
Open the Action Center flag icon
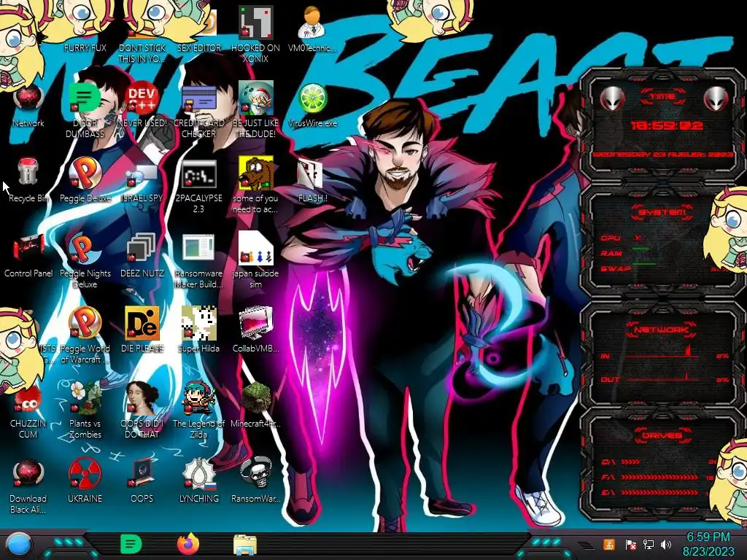[630, 544]
